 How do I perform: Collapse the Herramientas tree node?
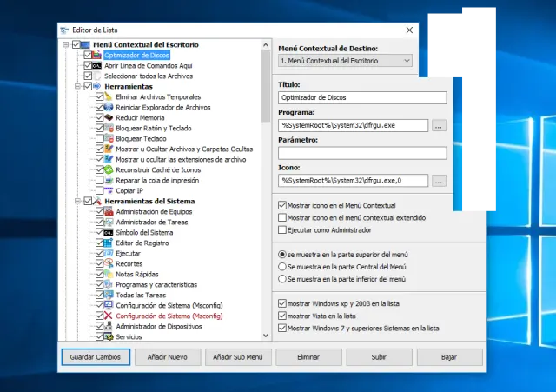pos(77,86)
